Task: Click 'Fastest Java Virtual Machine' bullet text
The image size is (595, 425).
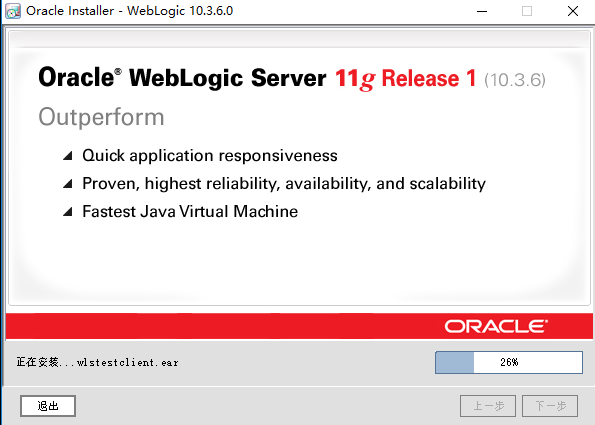Action: 190,212
